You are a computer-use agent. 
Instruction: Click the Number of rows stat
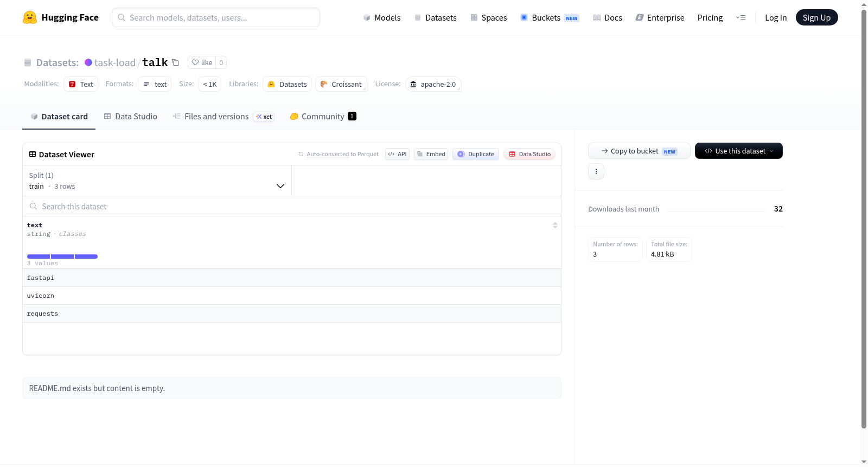click(x=616, y=250)
